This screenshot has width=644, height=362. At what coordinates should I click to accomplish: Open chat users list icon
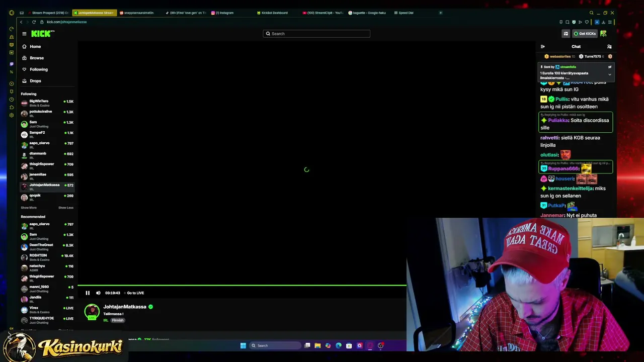point(609,47)
